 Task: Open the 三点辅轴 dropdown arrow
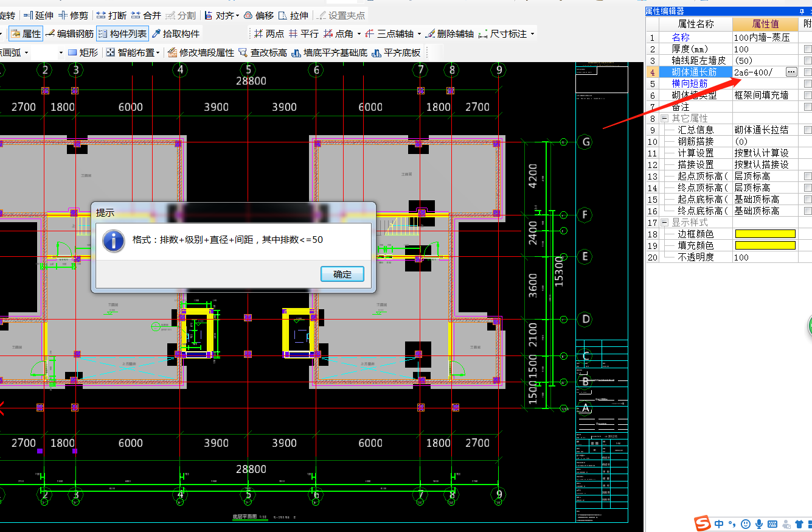coord(418,35)
